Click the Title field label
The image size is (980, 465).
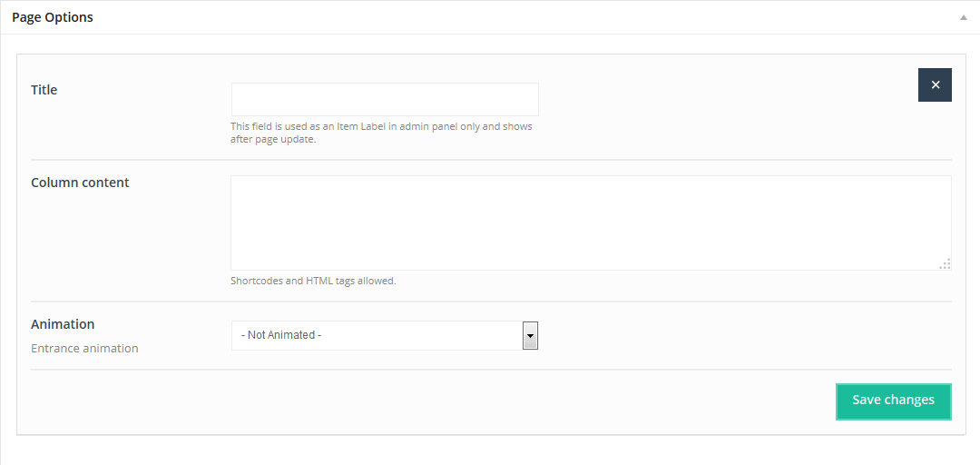coord(44,90)
